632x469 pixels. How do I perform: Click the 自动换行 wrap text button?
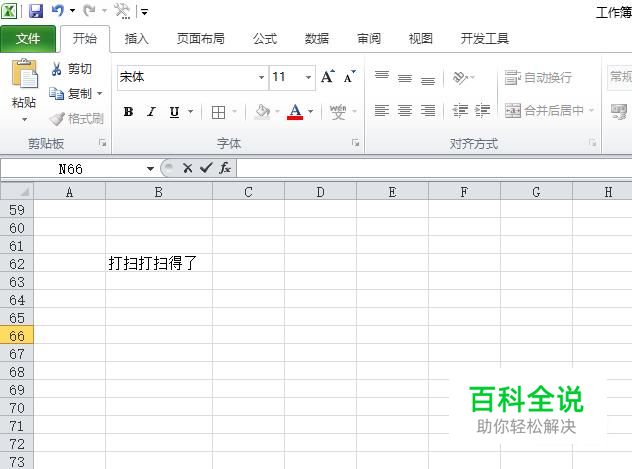pos(538,77)
